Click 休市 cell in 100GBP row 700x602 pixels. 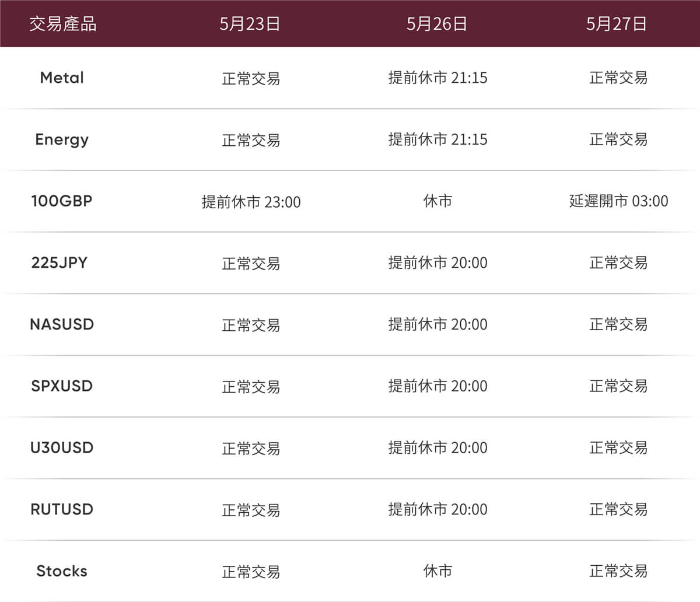[437, 201]
